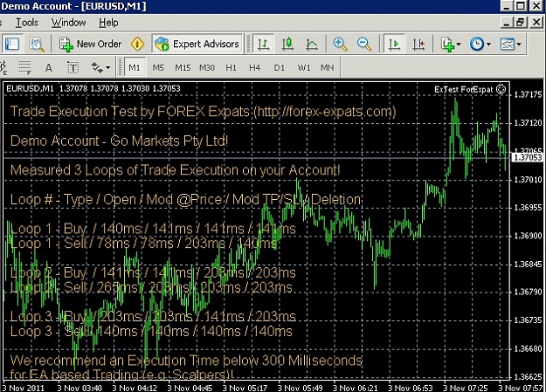The height and width of the screenshot is (392, 546).
Task: Select the M30 timeframe
Action: point(207,67)
